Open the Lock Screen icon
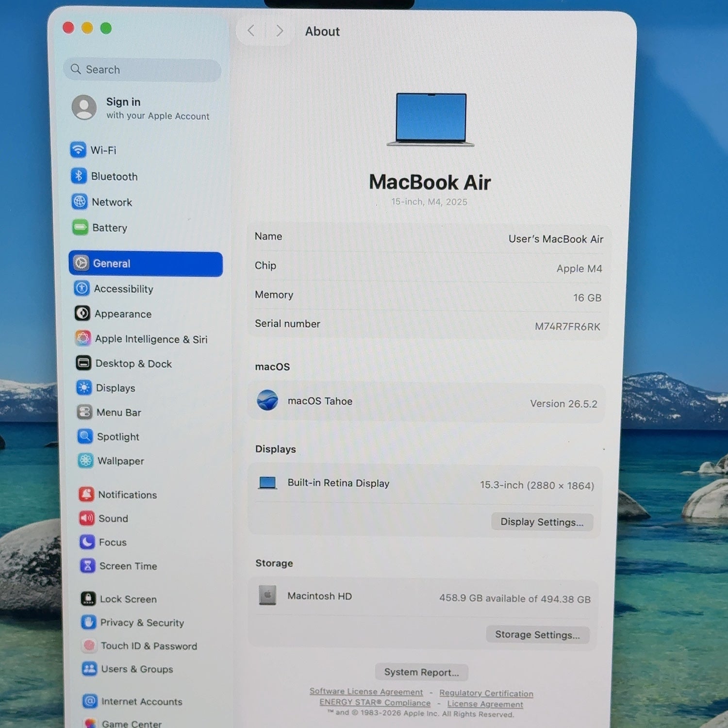 pyautogui.click(x=88, y=598)
